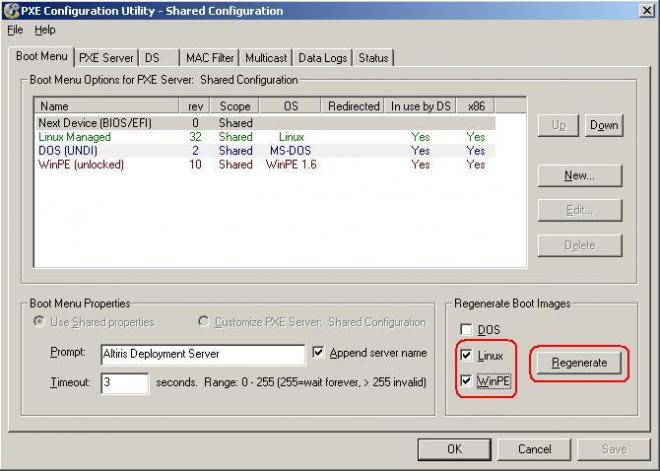Click the WinPE 1.6 OS cell
660x471 pixels.
291,165
